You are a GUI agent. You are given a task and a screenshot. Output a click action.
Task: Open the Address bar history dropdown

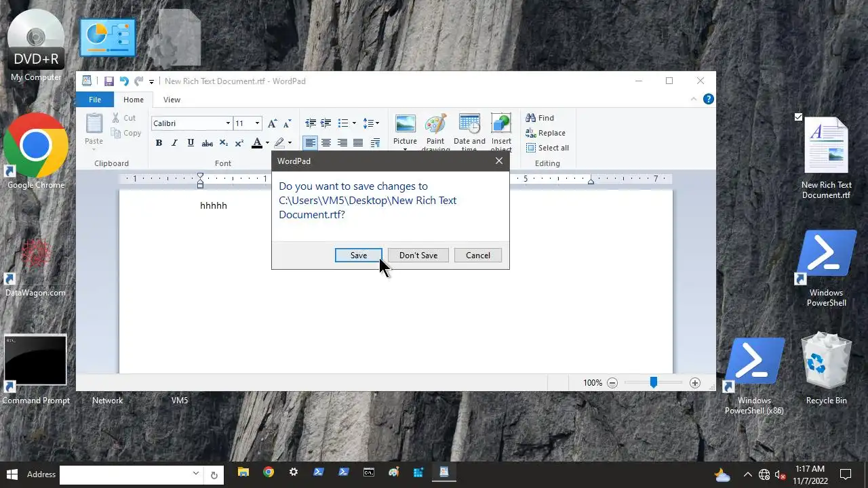pos(196,474)
